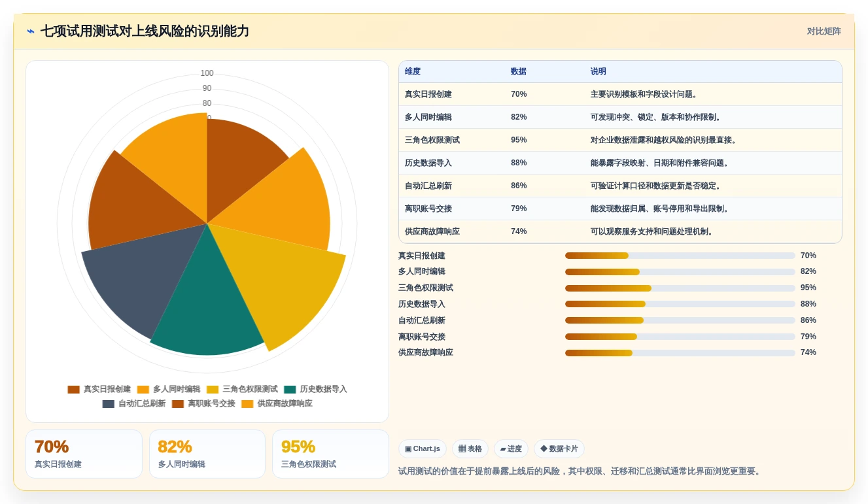868x504 pixels.
Task: Toggle the 自动汇总刷新 legend swatch
Action: (109, 404)
